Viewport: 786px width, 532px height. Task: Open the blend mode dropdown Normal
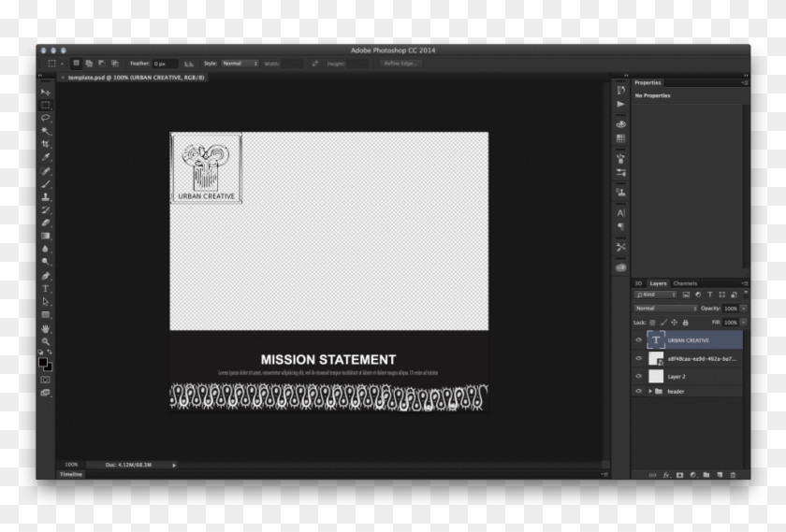[x=665, y=309]
